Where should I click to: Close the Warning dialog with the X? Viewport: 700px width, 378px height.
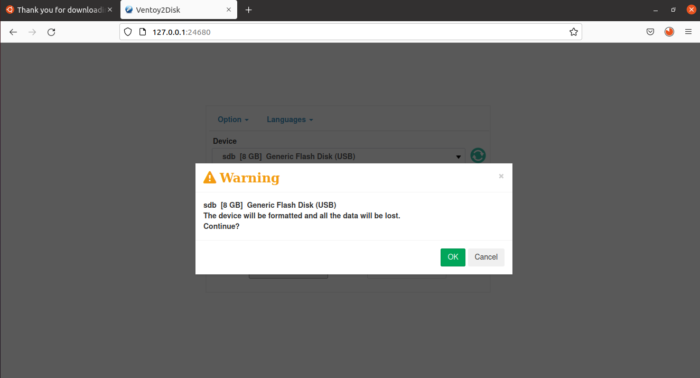[x=501, y=176]
